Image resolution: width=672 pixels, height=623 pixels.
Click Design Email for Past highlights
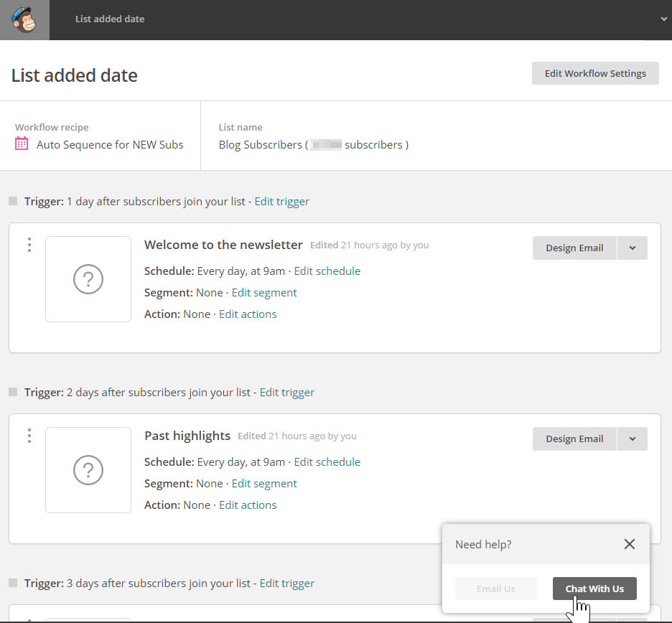click(x=574, y=439)
